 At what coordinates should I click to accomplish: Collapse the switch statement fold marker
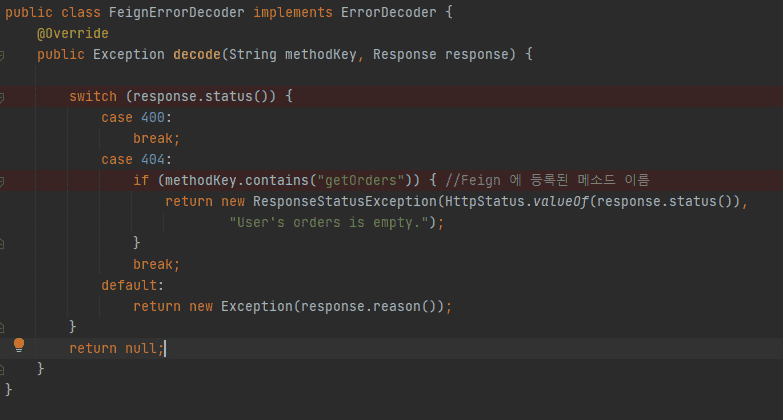(x=2, y=96)
